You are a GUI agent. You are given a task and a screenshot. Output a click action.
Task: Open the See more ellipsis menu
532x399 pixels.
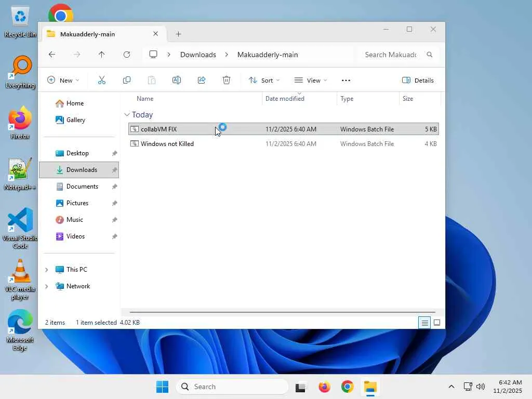pyautogui.click(x=345, y=81)
